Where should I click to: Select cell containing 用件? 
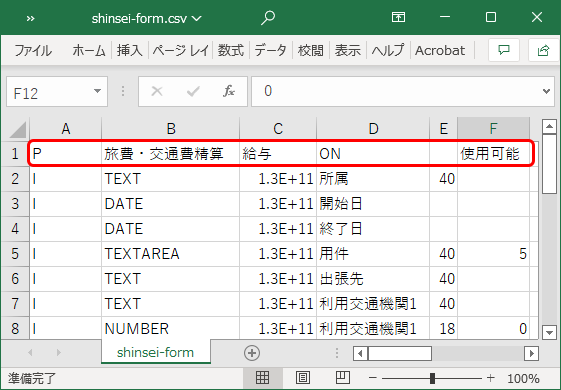pyautogui.click(x=373, y=254)
